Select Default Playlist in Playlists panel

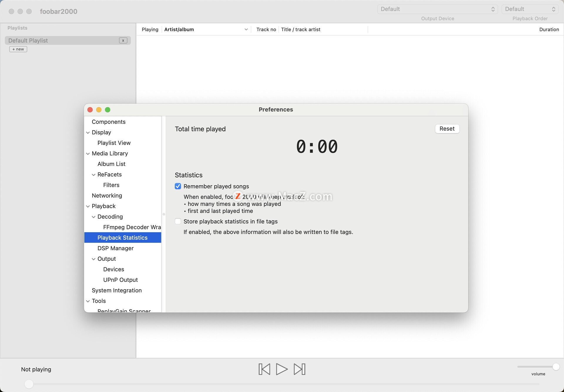[x=68, y=41]
